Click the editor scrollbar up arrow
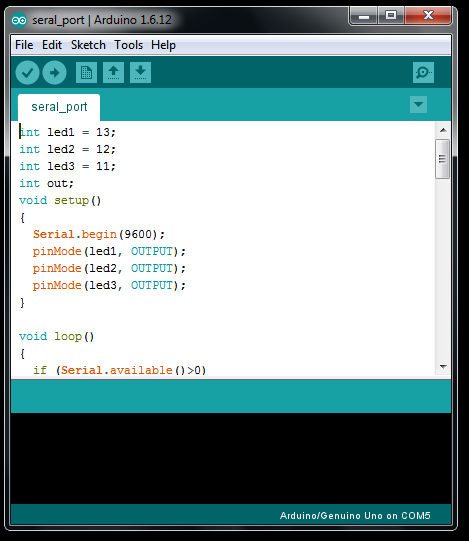Image resolution: width=469 pixels, height=541 pixels. (x=443, y=130)
